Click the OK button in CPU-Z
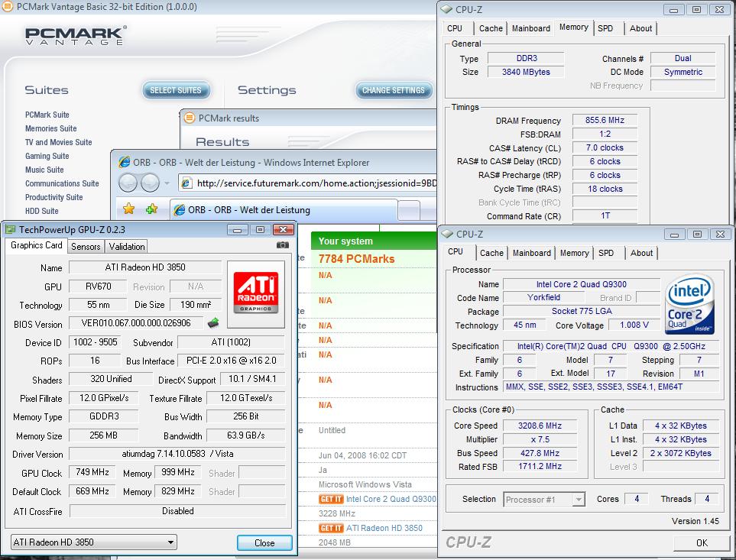 (702, 542)
